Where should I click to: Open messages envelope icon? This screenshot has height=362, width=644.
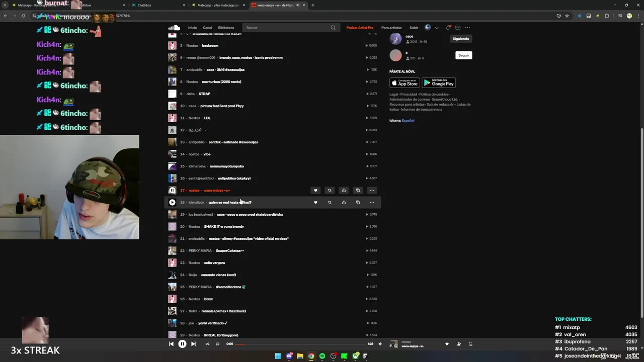point(458,28)
